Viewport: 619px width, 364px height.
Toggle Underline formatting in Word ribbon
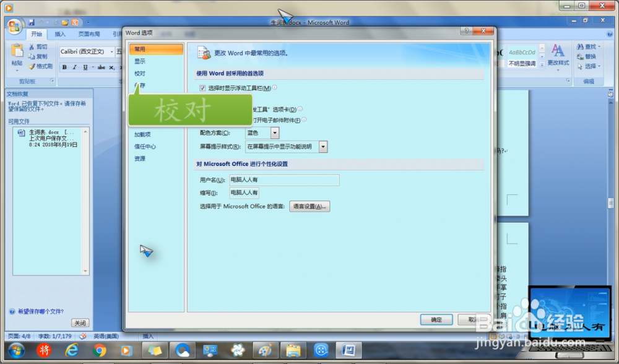[85, 67]
